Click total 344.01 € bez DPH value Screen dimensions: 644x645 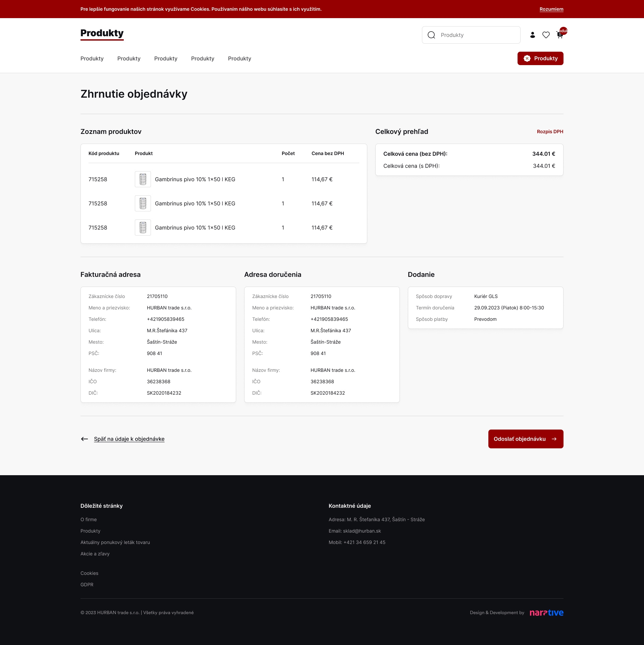(x=544, y=154)
